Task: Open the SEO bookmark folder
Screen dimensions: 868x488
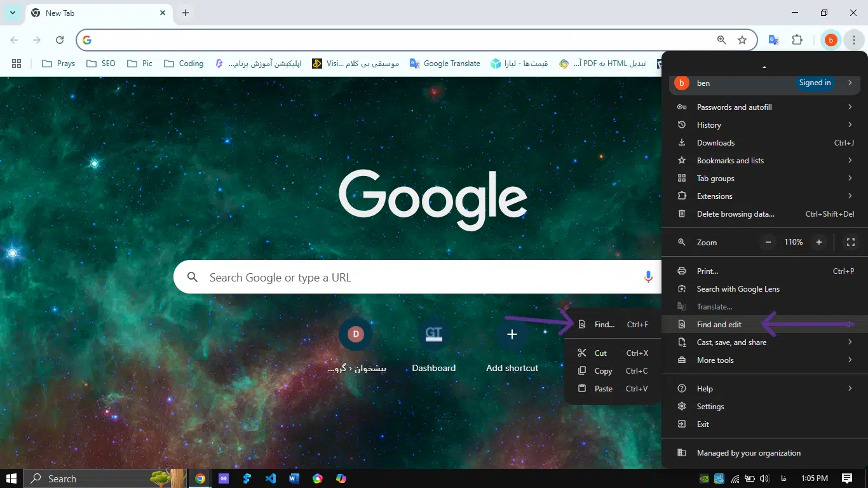Action: pos(101,64)
